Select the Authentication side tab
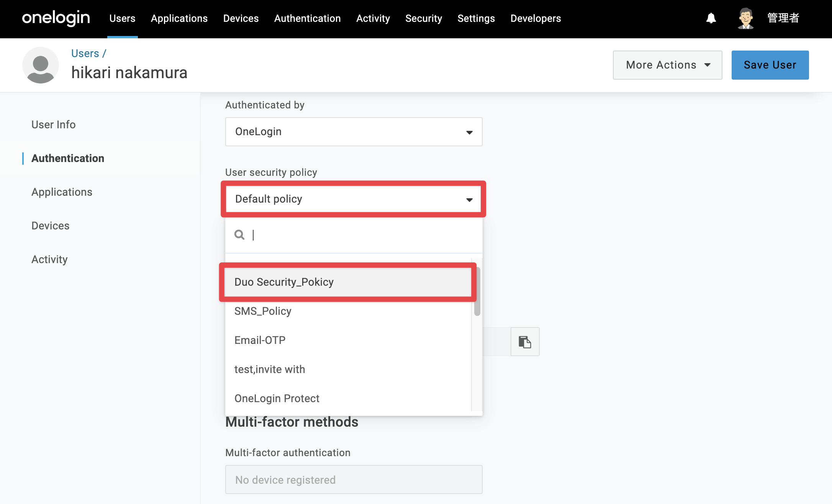The image size is (832, 504). [x=68, y=158]
